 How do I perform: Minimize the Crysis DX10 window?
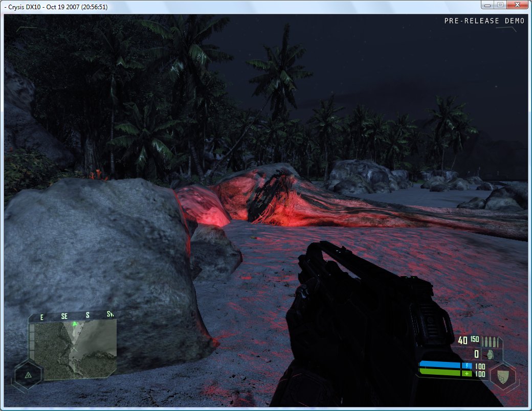487,5
